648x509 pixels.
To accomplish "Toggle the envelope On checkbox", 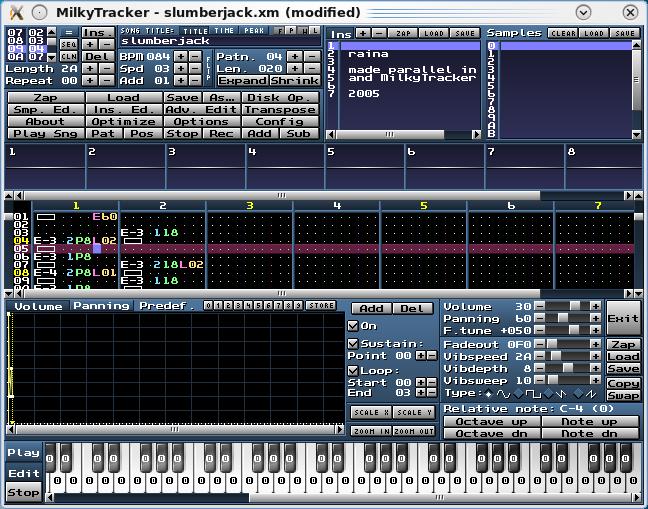I will [353, 326].
